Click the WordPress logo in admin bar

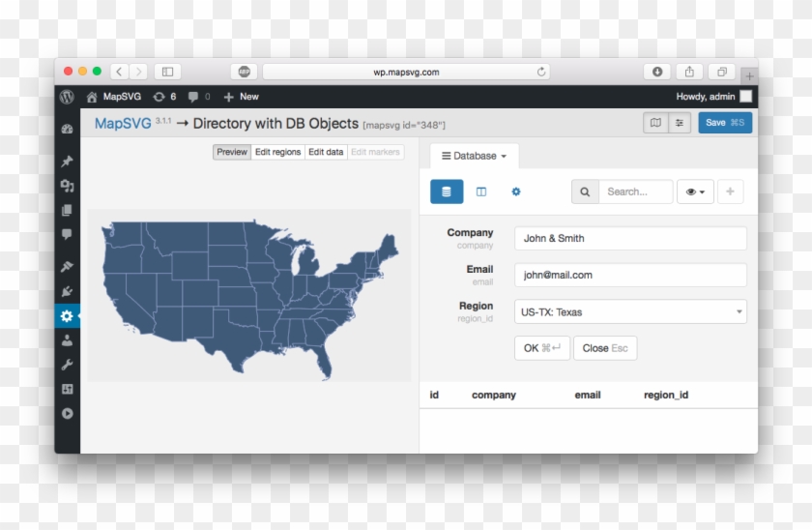(x=67, y=97)
